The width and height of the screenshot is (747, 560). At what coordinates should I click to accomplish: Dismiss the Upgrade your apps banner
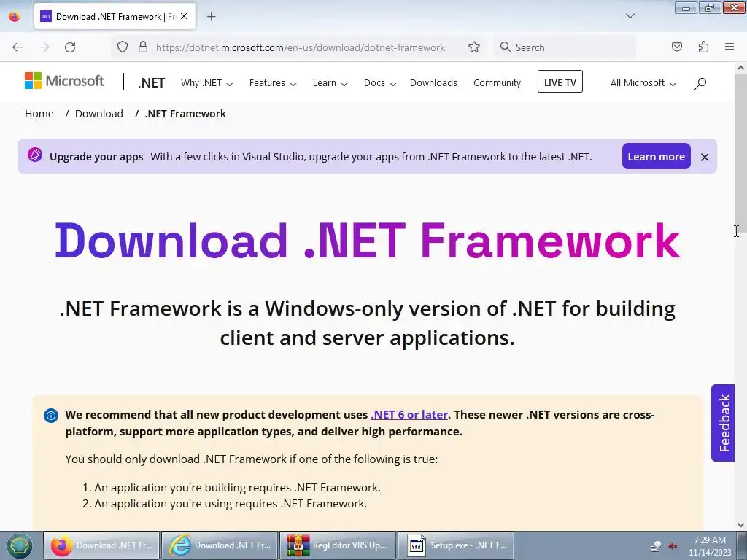[705, 157]
